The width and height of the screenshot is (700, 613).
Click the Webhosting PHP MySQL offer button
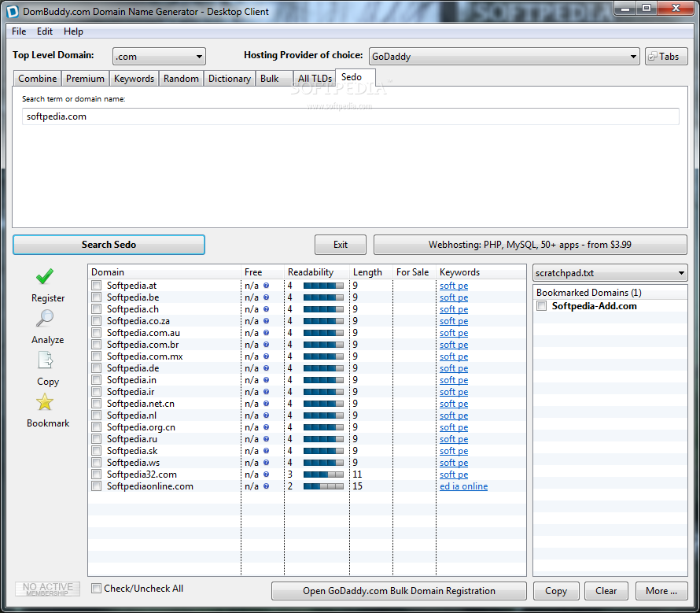pos(530,245)
